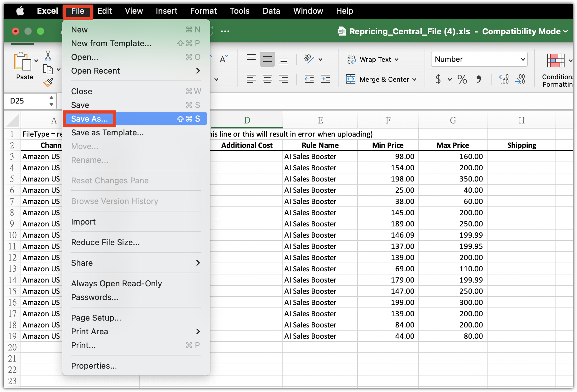Choose Page Setup…

coord(136,318)
